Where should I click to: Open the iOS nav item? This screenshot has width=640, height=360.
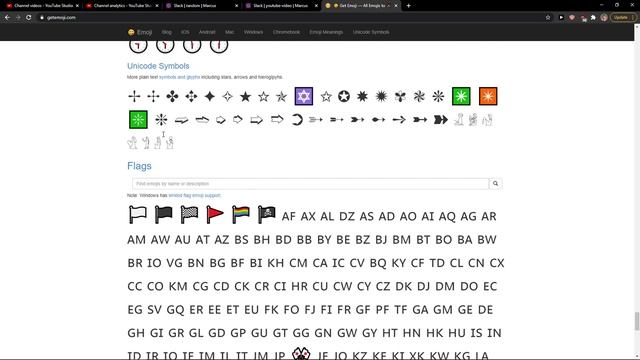click(185, 32)
